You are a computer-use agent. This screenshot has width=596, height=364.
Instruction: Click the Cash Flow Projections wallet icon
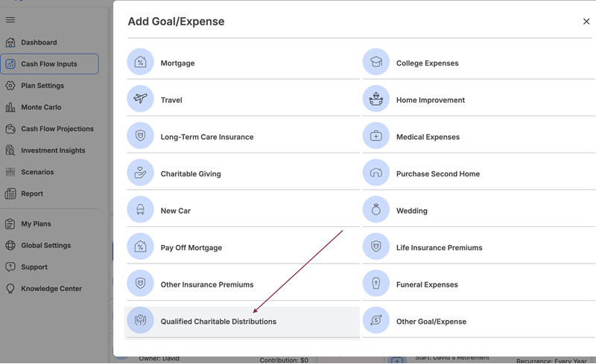pos(10,129)
